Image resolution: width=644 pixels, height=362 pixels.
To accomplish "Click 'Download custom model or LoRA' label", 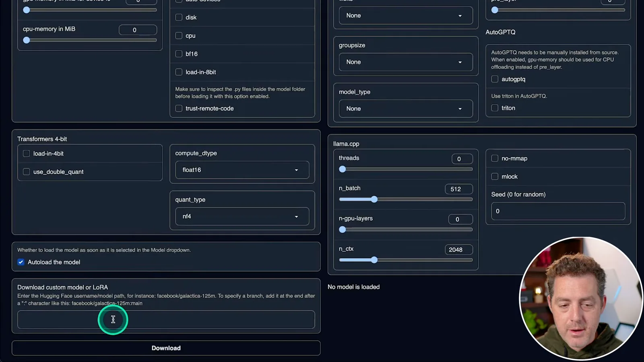I will [62, 287].
